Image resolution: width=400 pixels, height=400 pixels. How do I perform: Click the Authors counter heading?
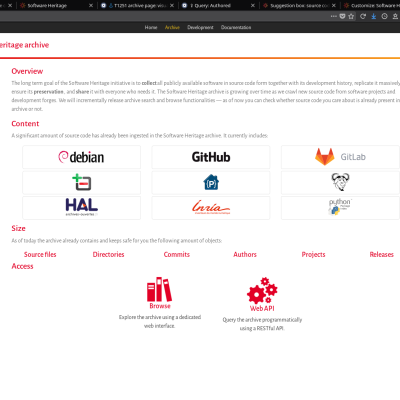(x=245, y=254)
